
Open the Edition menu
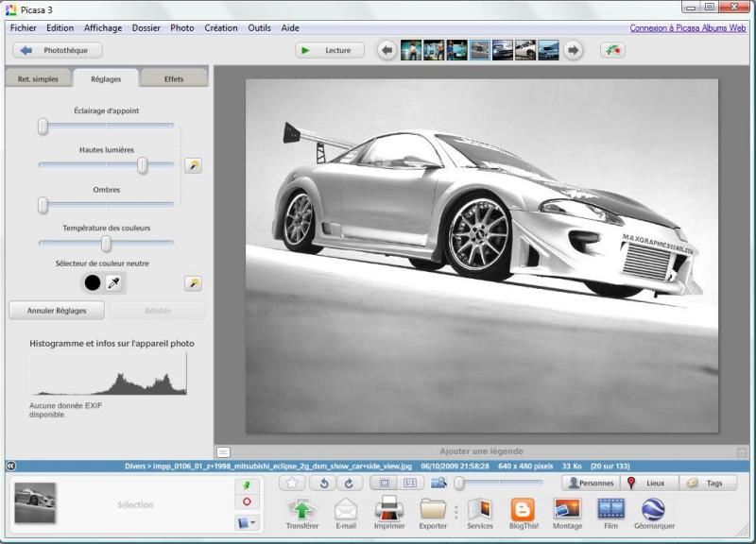pos(60,28)
